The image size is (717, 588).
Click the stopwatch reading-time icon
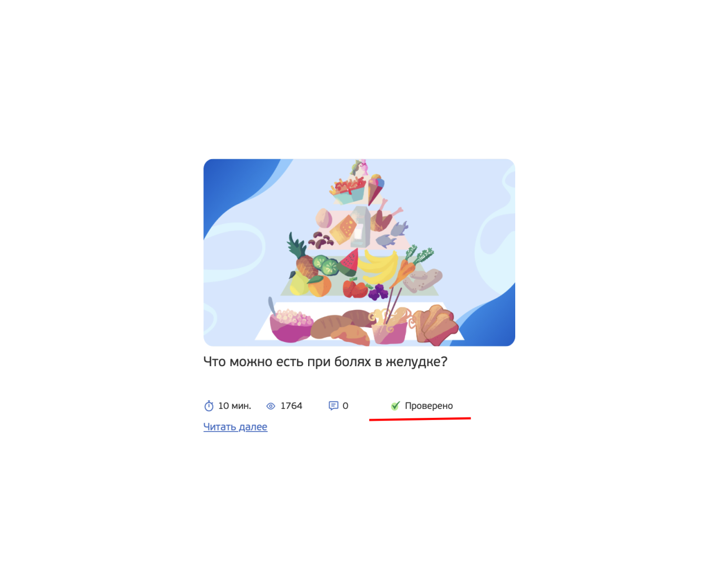click(x=209, y=406)
